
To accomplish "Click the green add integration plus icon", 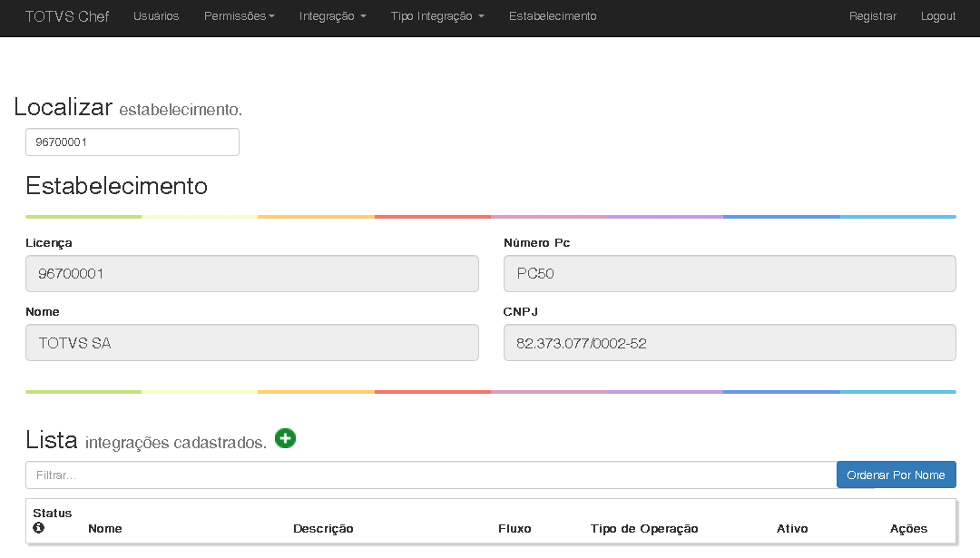I will [x=285, y=439].
